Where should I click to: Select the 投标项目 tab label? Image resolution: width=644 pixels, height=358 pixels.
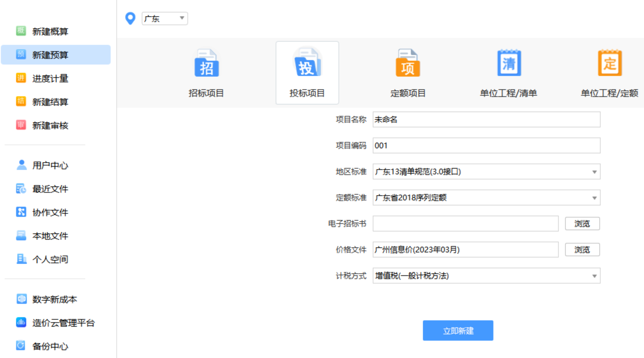click(307, 93)
